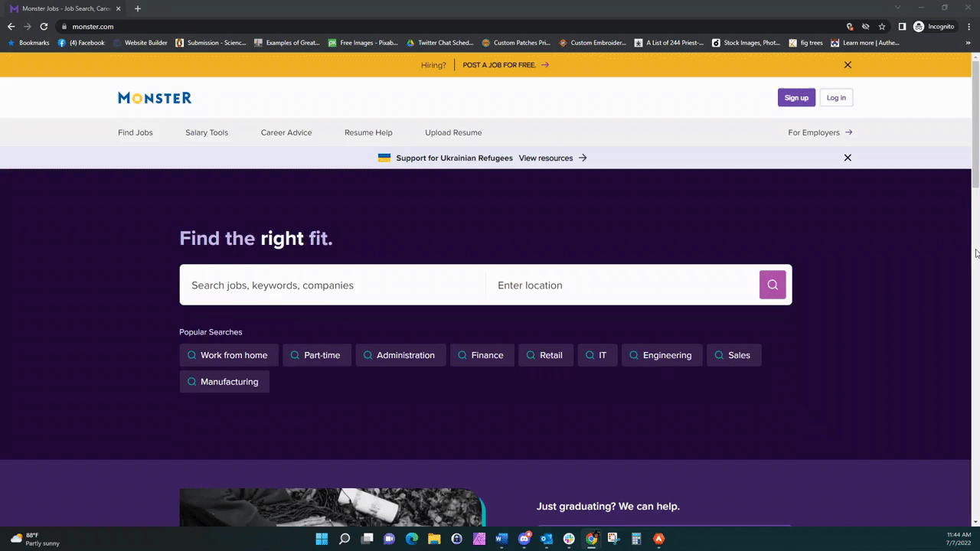Open the Salary Tools menu
This screenshot has width=980, height=551.
(x=207, y=132)
